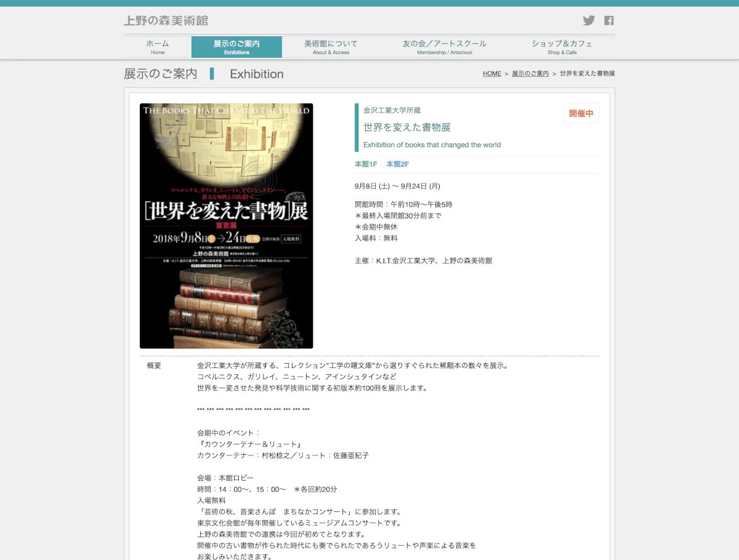
Task: Click the 展示のご案内 breadcrumb link
Action: (x=530, y=74)
